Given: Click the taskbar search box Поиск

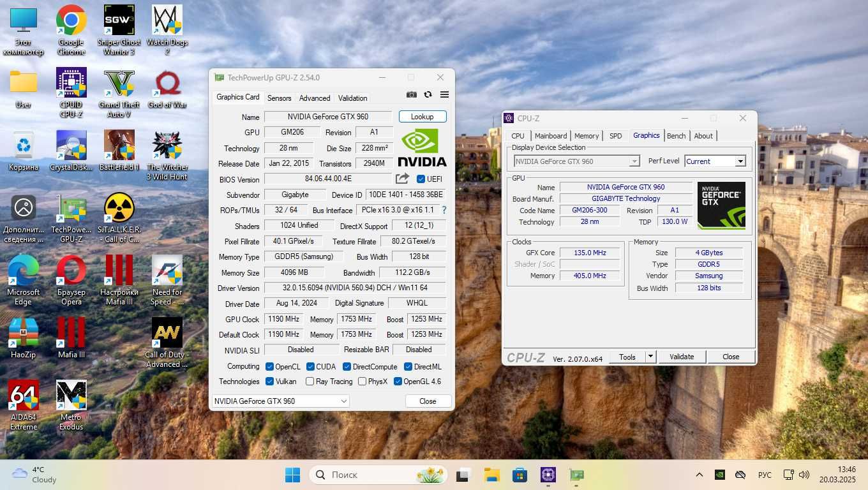Looking at the screenshot, I should pos(378,475).
